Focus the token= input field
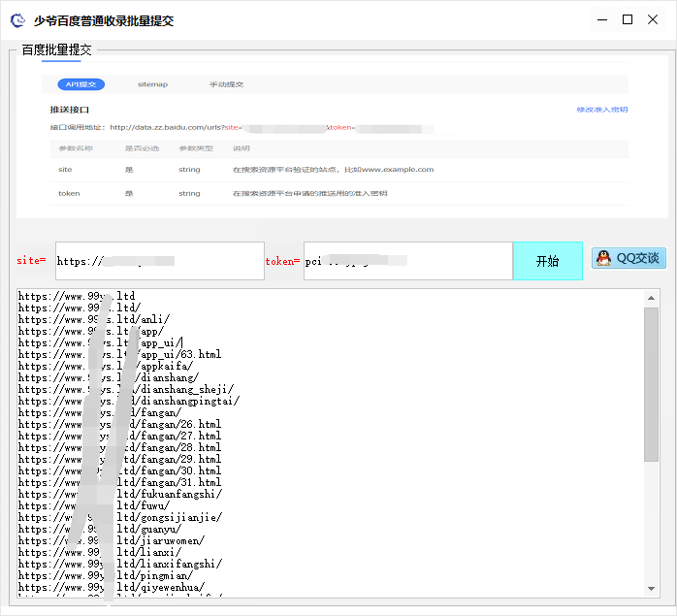Viewport: 677px width, 616px height. [x=407, y=261]
